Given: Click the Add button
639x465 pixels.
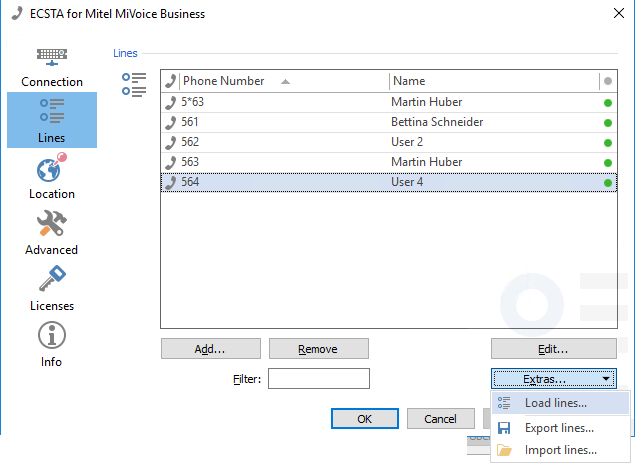Looking at the screenshot, I should pyautogui.click(x=210, y=349).
